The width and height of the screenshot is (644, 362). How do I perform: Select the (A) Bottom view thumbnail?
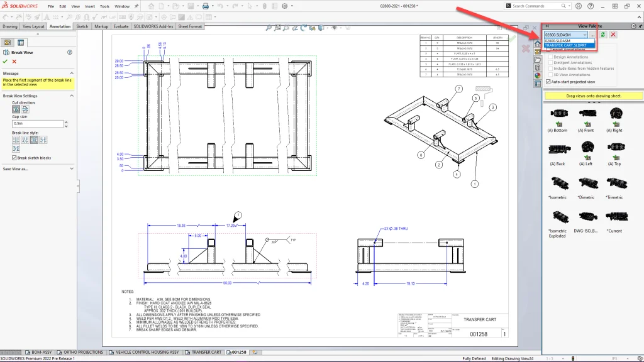pyautogui.click(x=558, y=113)
